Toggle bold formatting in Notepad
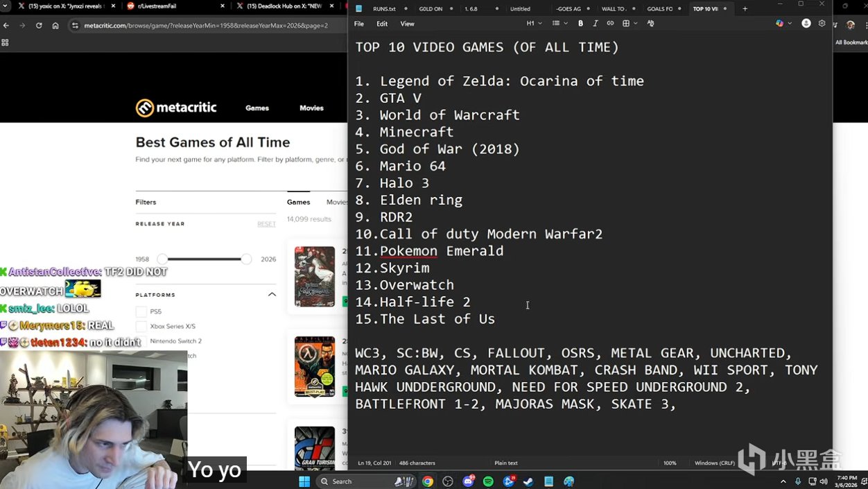This screenshot has width=868, height=489. [580, 23]
